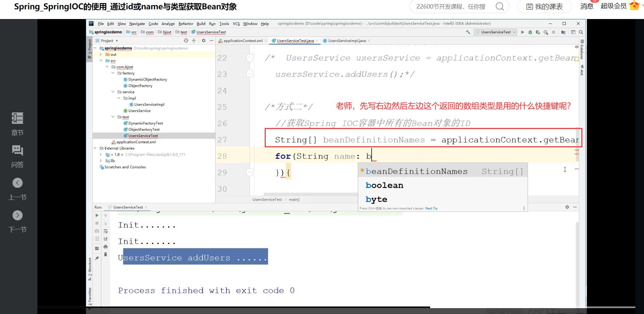This screenshot has width=644, height=314.
Task: Click restore layout icon in Run panel
Action: click(x=97, y=248)
